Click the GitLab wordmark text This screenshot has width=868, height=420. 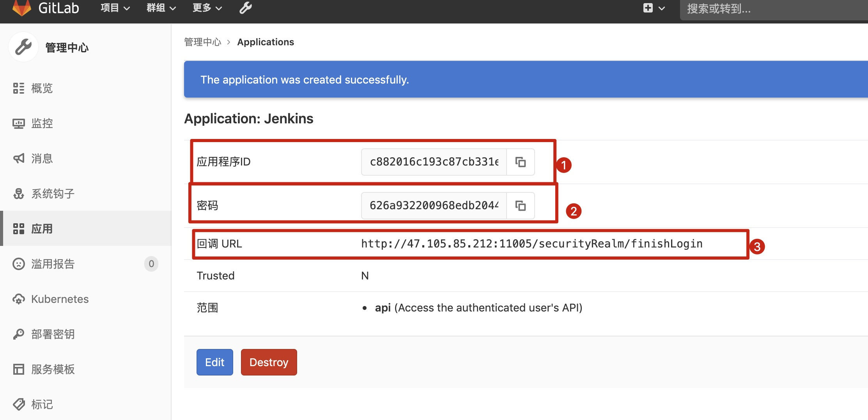coord(58,8)
